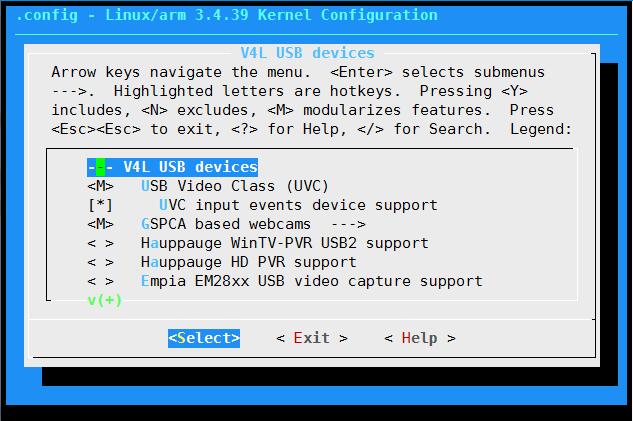Toggle the < > marker for Hauppauge WinTV-PVR USB2
Screen dimensions: 633x421
101,243
